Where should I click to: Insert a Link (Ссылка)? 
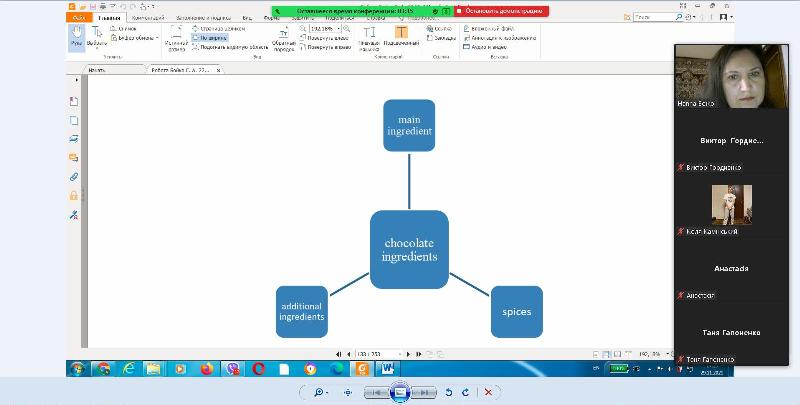(439, 29)
